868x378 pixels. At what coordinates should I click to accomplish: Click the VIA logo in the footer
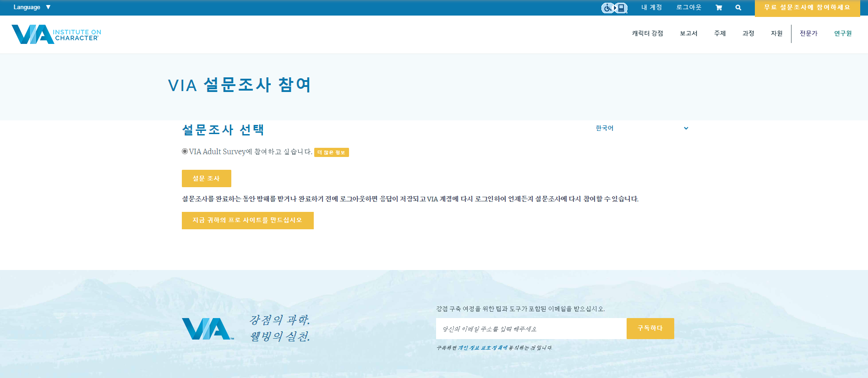[x=208, y=329]
